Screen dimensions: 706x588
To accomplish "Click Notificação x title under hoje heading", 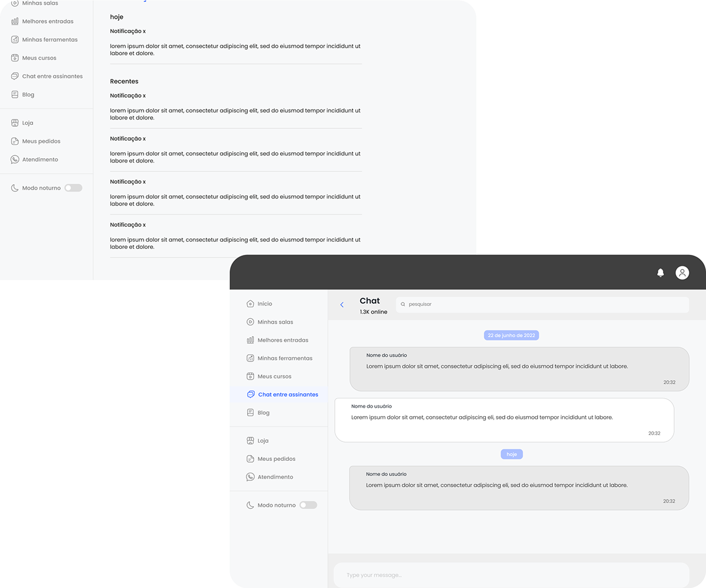I will point(128,31).
